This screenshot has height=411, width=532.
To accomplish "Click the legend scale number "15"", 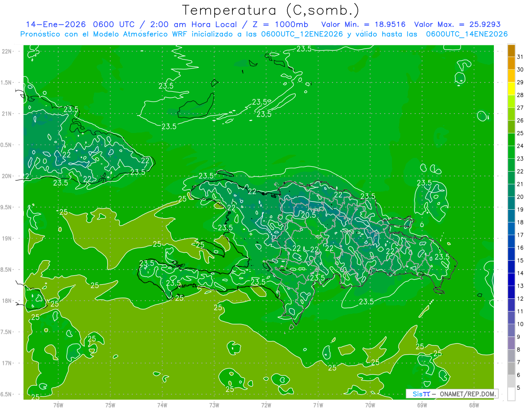I will [x=520, y=261].
